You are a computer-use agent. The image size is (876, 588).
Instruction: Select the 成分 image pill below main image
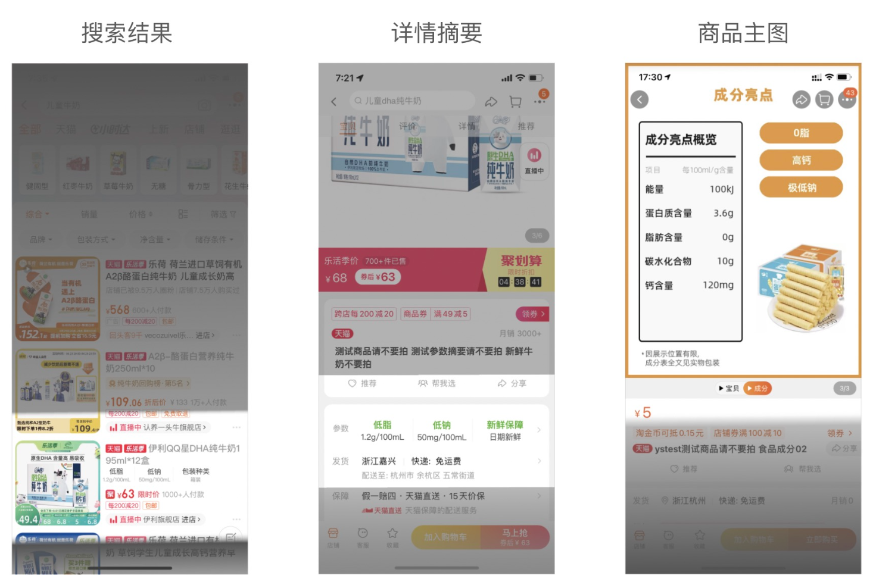[x=757, y=388]
